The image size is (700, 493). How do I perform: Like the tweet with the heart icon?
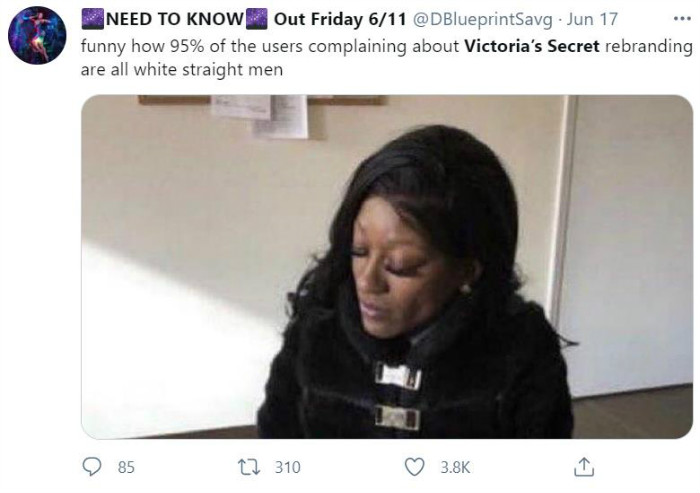pos(414,467)
